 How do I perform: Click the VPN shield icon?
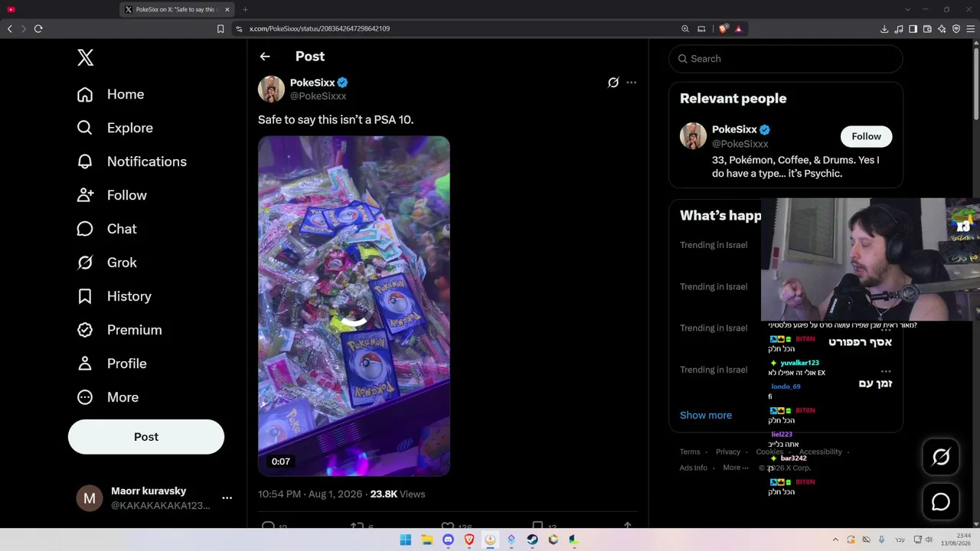click(956, 29)
